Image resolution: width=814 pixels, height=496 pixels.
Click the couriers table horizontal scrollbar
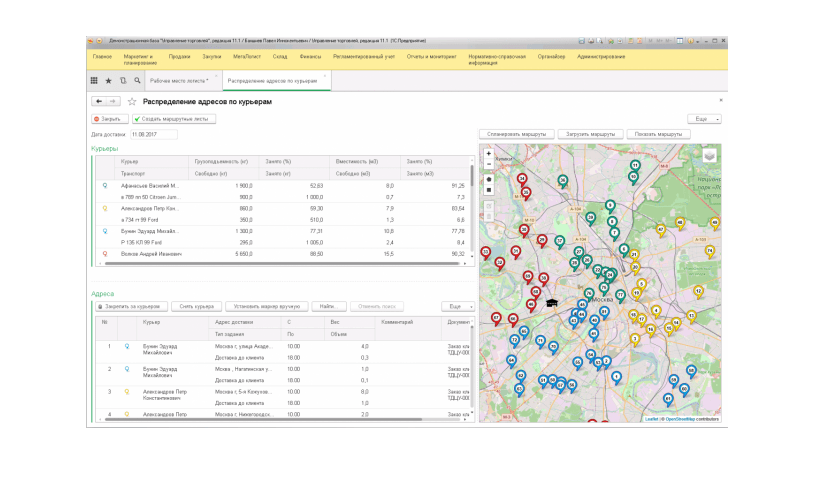[x=282, y=264]
